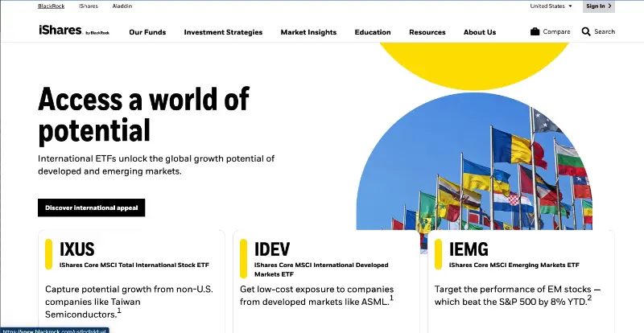Click the 'Access a world of potential' headline
Viewport: 644px width, 333px height.
coord(144,114)
